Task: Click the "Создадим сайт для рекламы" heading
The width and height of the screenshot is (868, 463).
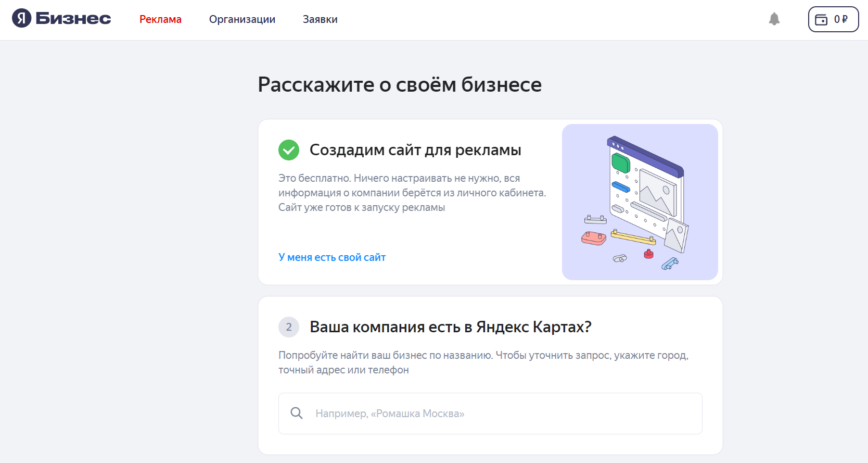Action: (x=415, y=150)
